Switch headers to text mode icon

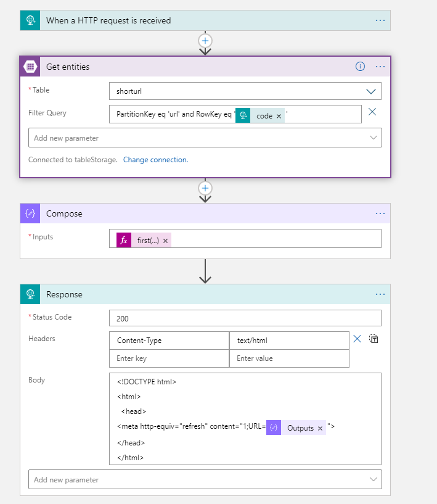click(x=374, y=339)
